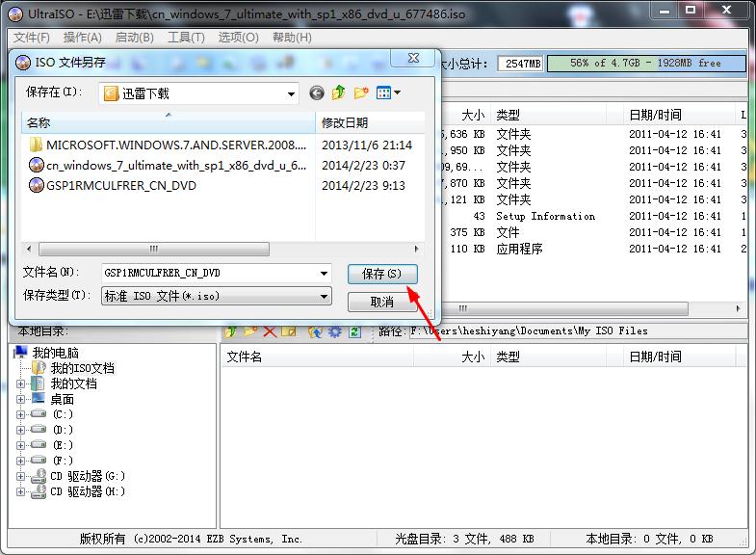Expand the 桌面 tree node

tap(20, 399)
